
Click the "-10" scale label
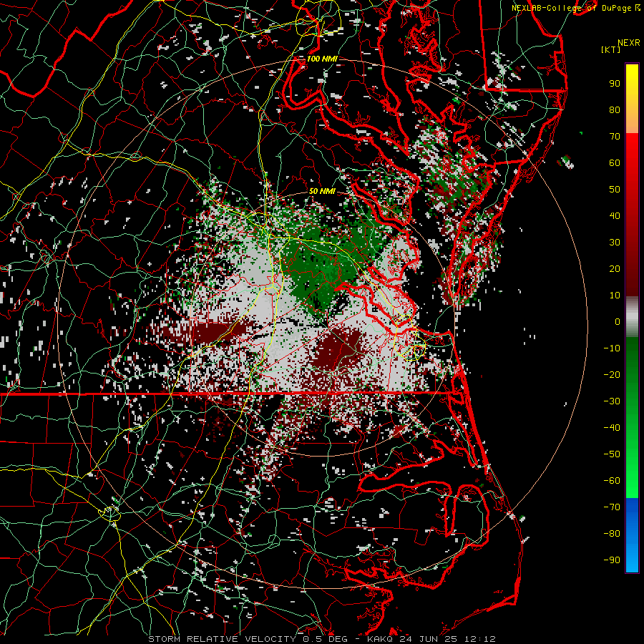(x=612, y=348)
